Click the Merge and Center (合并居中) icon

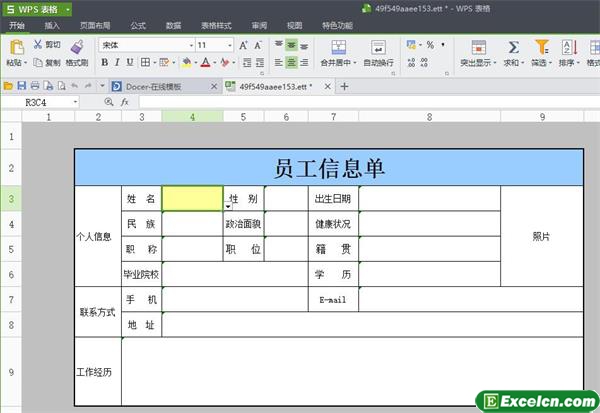click(x=339, y=47)
